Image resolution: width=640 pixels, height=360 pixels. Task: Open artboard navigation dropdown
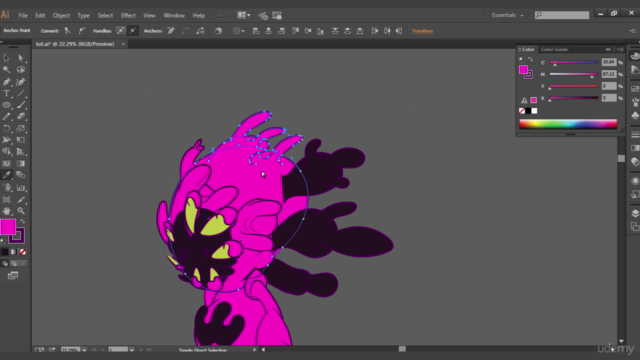(131, 350)
